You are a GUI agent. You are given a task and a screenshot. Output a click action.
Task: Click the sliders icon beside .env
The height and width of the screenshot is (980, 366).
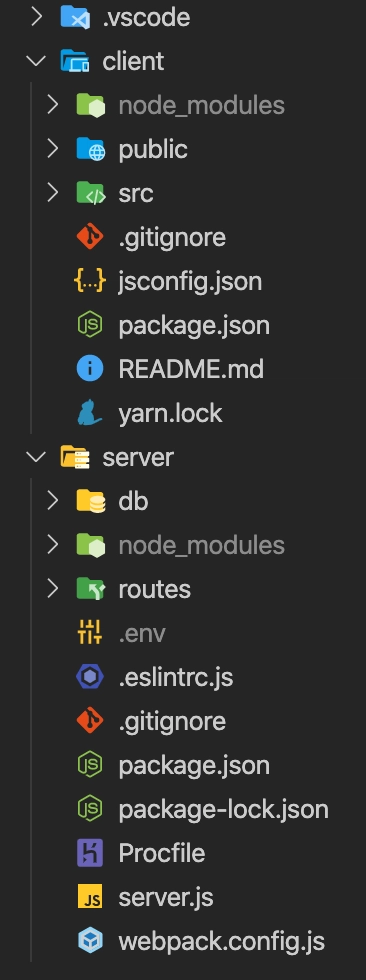[x=90, y=633]
